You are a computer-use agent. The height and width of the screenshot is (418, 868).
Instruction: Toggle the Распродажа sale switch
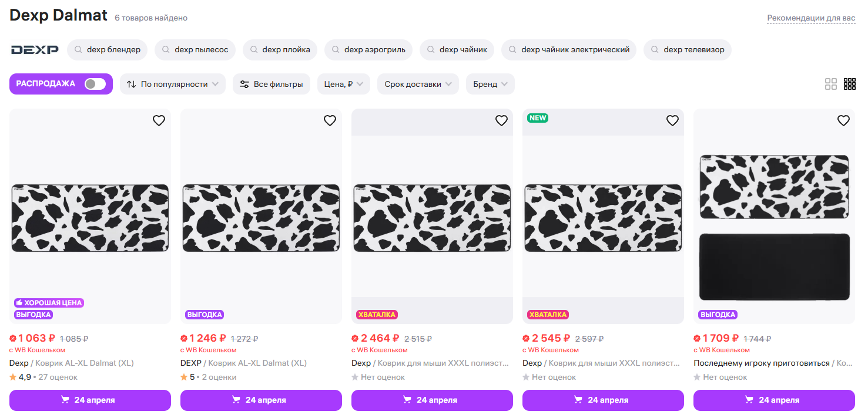(95, 84)
